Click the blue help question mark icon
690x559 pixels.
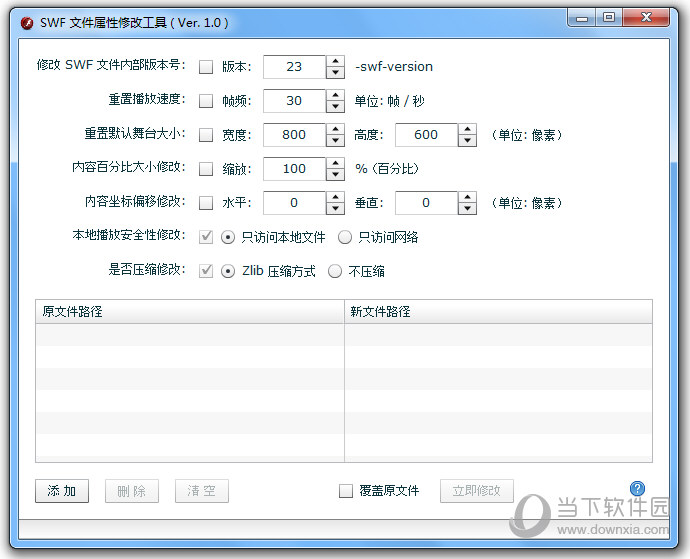coord(637,488)
